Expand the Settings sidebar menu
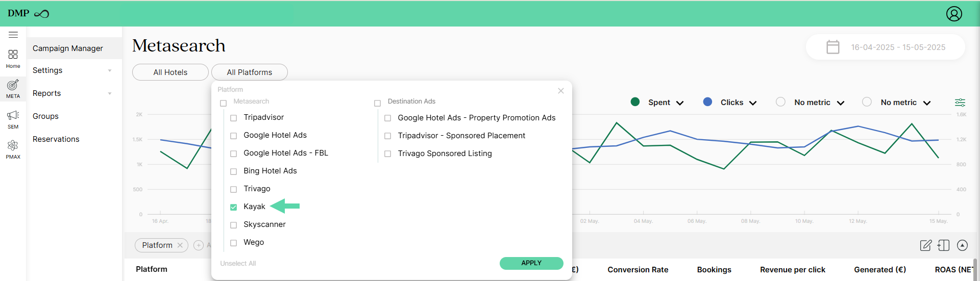This screenshot has width=980, height=281. (72, 70)
